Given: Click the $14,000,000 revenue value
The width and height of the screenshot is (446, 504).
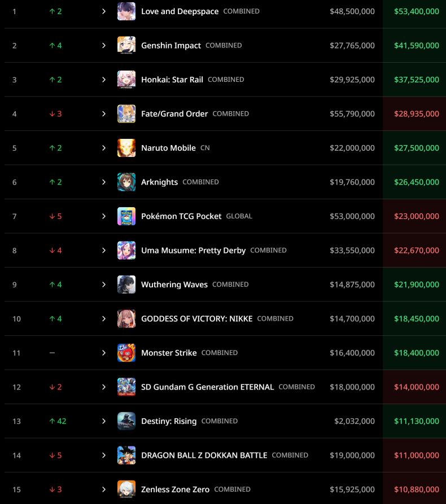Looking at the screenshot, I should coord(417,387).
